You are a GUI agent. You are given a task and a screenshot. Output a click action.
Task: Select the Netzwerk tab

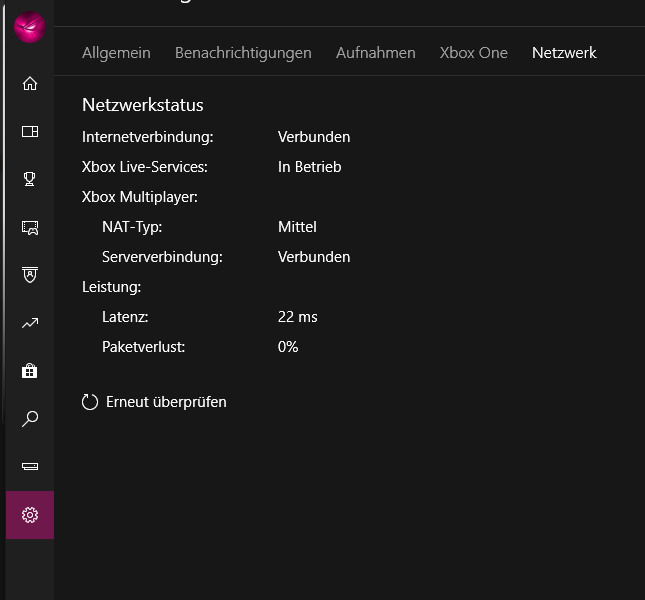pyautogui.click(x=564, y=53)
